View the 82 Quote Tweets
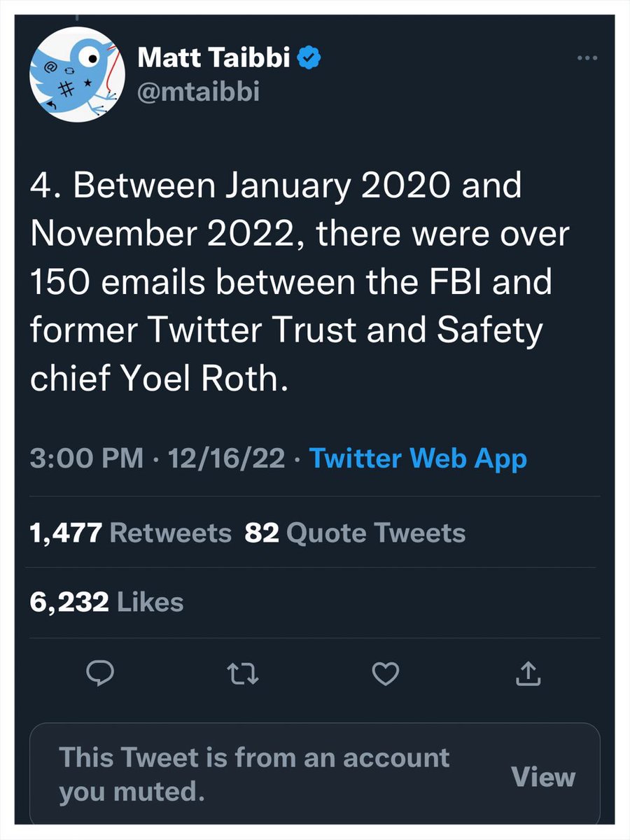 355,533
